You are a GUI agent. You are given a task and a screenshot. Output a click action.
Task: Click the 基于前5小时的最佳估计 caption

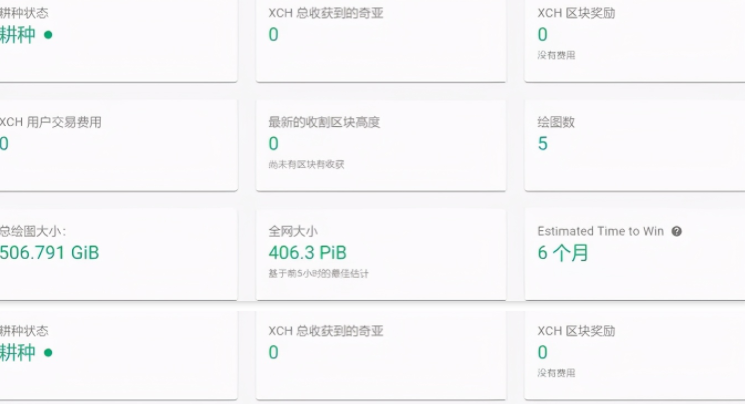point(318,273)
